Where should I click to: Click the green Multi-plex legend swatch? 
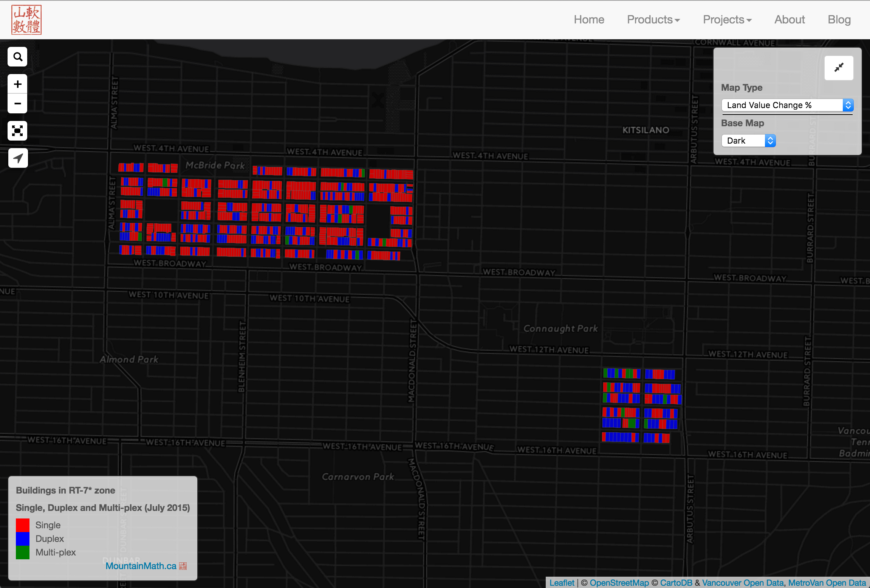pos(23,552)
